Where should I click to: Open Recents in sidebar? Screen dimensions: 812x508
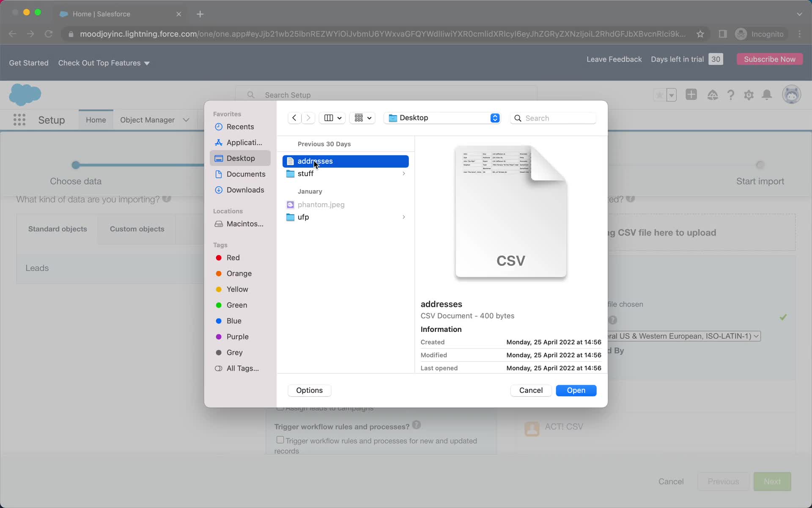[x=240, y=127]
